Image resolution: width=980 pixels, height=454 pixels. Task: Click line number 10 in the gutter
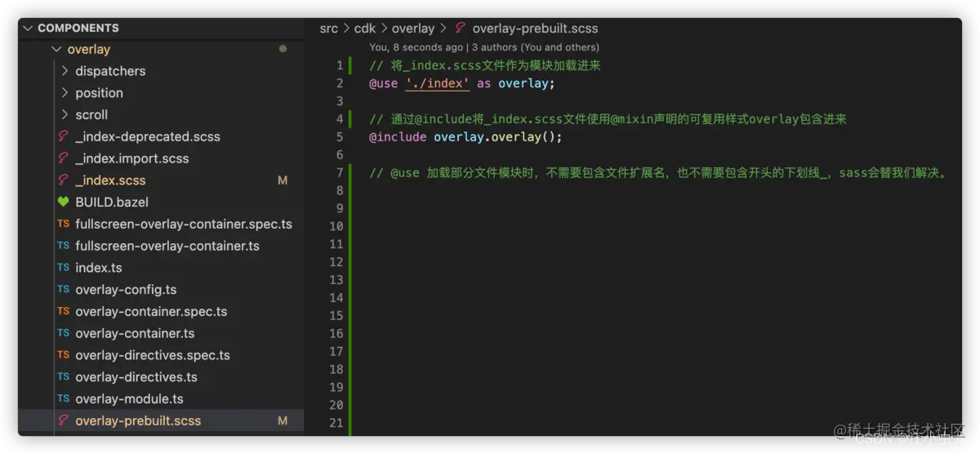tap(336, 226)
